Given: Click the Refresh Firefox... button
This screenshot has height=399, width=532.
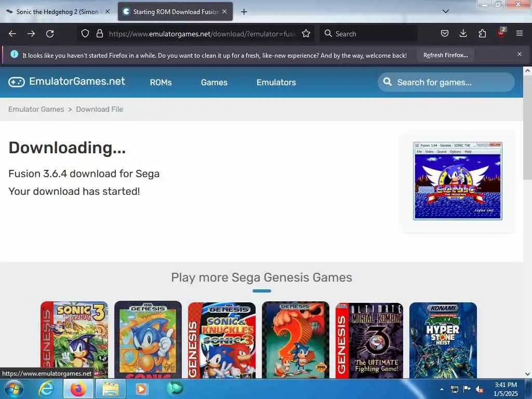Looking at the screenshot, I should point(446,55).
